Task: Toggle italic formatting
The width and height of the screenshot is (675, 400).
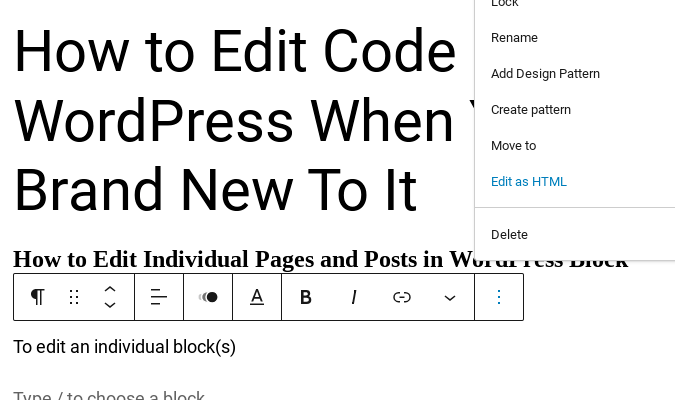Action: pyautogui.click(x=354, y=297)
